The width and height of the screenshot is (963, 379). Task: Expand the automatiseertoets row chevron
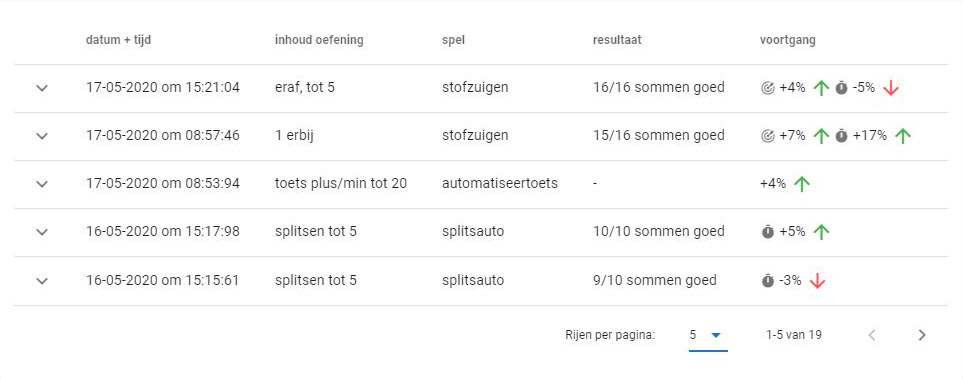point(42,184)
